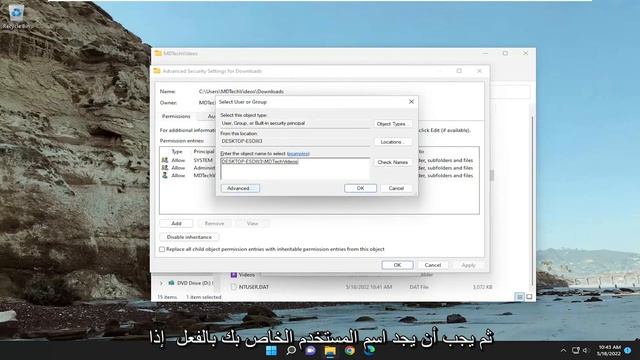Click the From this location field

point(295,141)
